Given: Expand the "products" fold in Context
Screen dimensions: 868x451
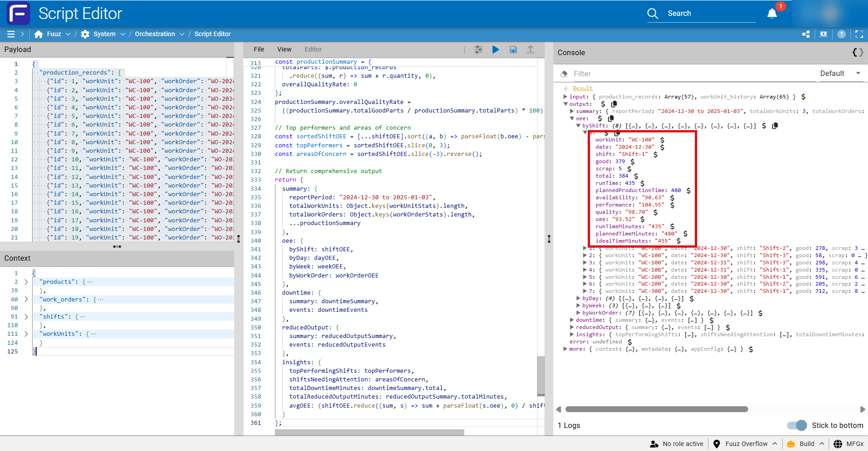Looking at the screenshot, I should point(26,282).
